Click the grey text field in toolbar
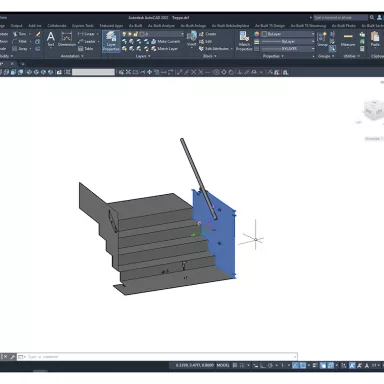The width and height of the screenshot is (384, 384). 93,72
